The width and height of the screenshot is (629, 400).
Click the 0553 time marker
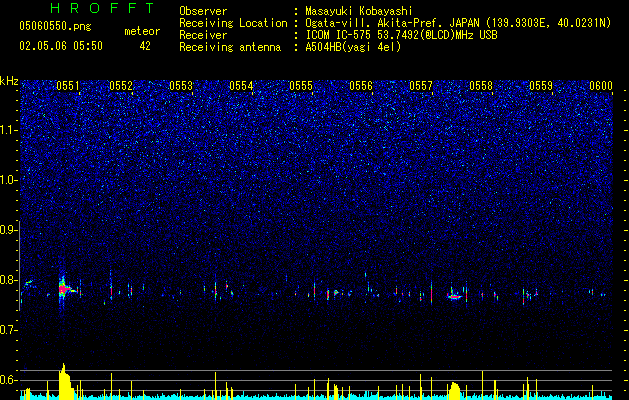pos(181,86)
